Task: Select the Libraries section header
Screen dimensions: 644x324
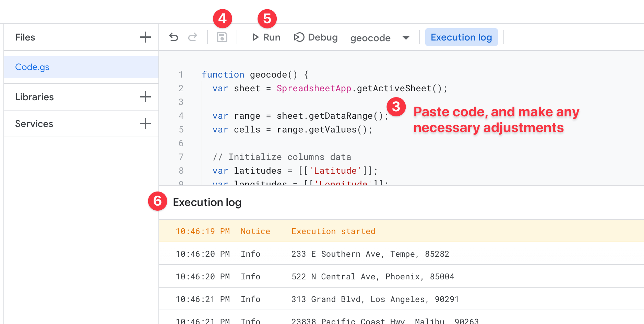Action: click(x=34, y=97)
